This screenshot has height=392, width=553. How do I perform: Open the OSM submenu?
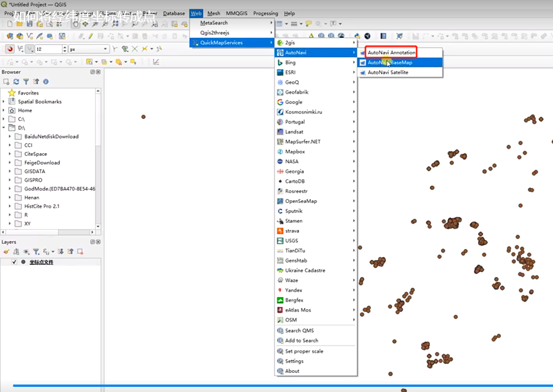tap(316, 320)
